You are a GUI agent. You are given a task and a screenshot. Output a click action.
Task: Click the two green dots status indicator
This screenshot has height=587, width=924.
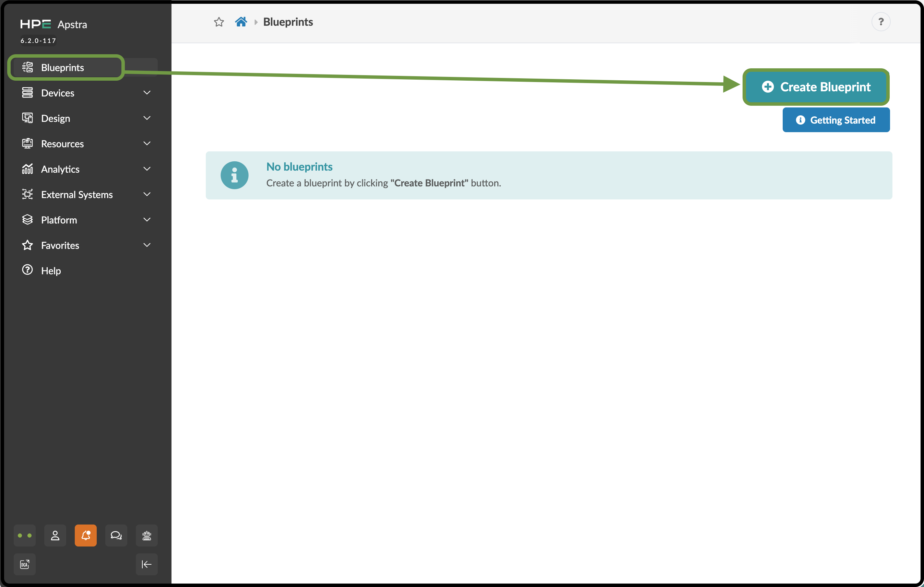coord(25,536)
